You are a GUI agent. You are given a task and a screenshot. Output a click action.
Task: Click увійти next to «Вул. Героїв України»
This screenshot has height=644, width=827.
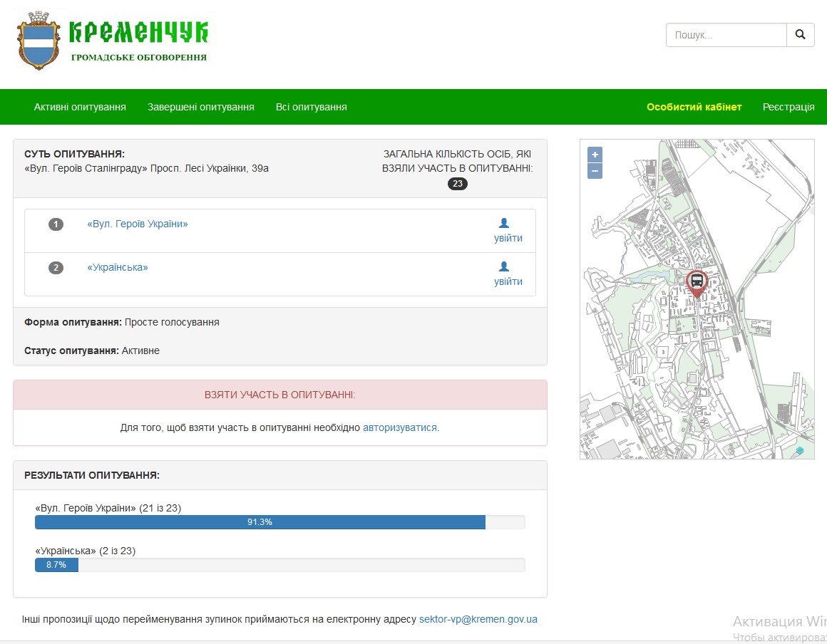click(x=508, y=238)
